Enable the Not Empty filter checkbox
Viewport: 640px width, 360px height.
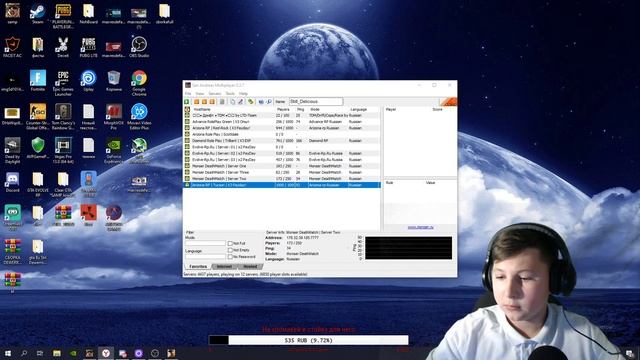[x=230, y=250]
